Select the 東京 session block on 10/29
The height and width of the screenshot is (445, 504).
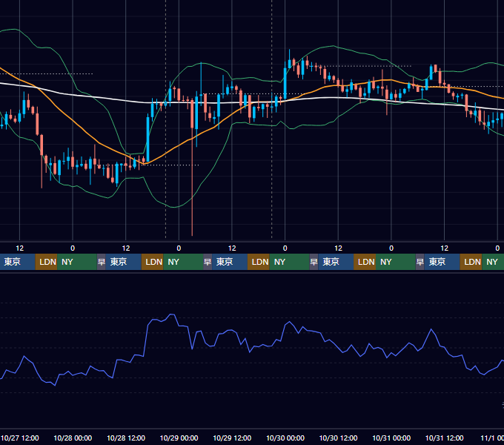(x=230, y=262)
